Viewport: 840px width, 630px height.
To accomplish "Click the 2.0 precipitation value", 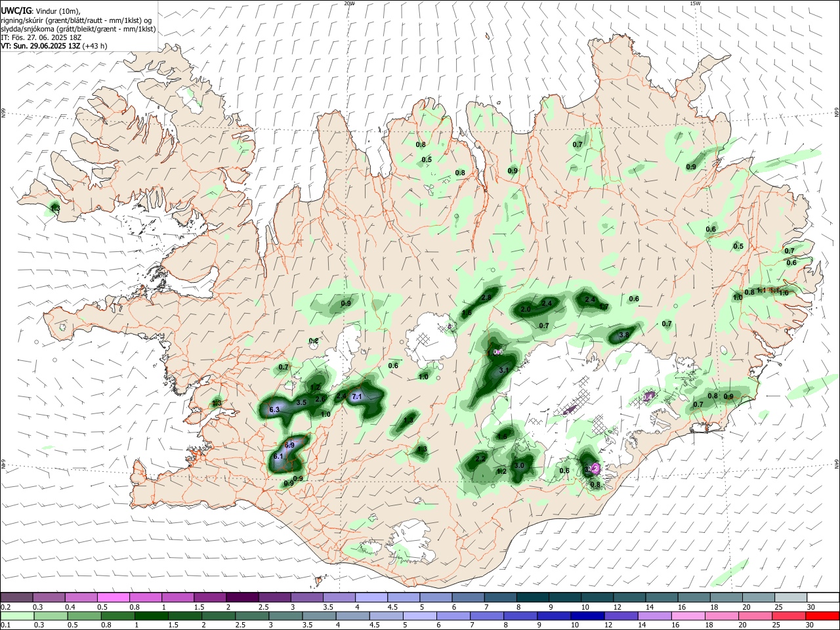I will point(526,309).
